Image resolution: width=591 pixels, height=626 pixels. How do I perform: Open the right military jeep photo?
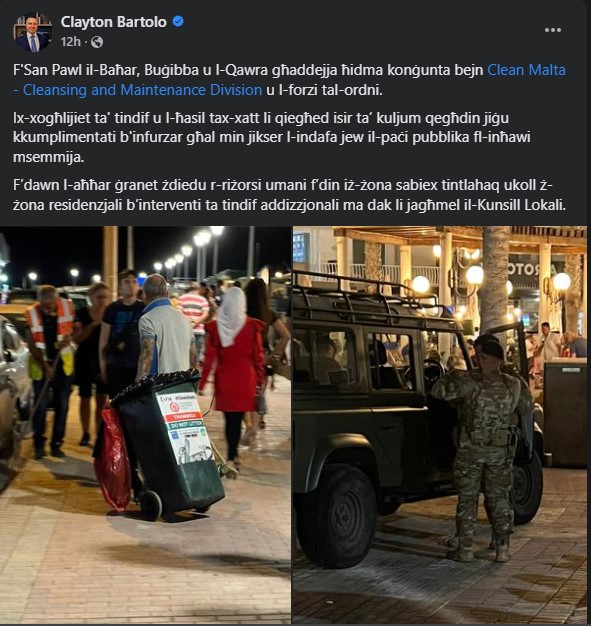(x=440, y=425)
